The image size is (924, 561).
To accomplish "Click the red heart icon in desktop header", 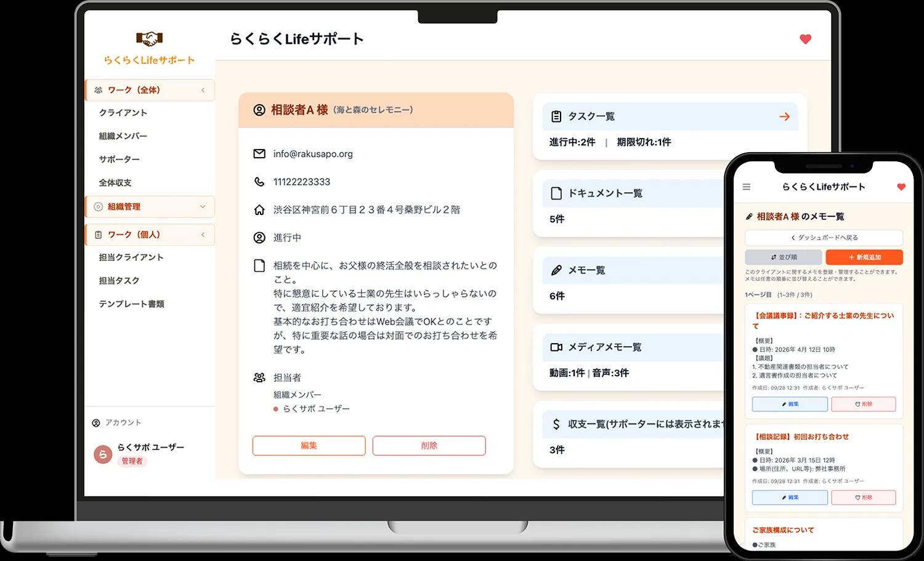I will pyautogui.click(x=805, y=39).
